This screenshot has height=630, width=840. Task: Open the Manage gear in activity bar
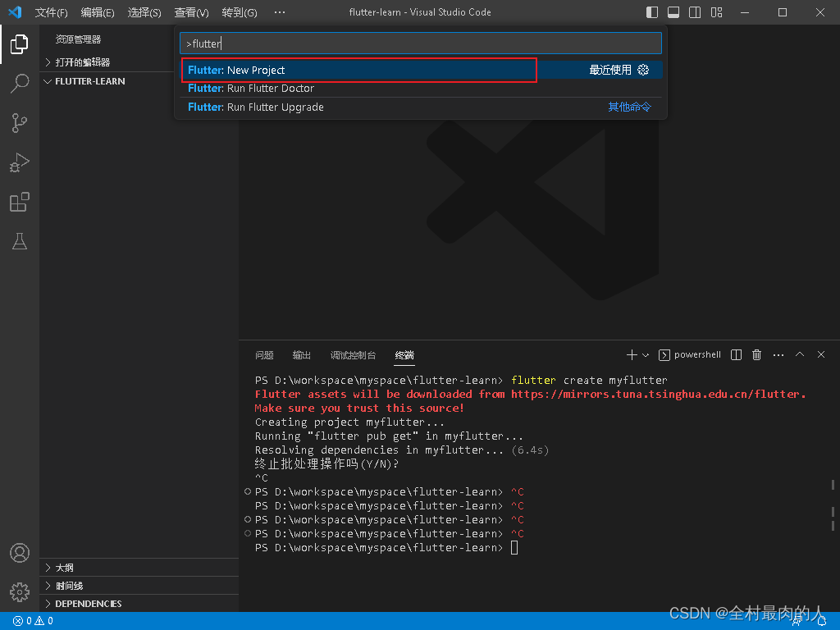[20, 592]
